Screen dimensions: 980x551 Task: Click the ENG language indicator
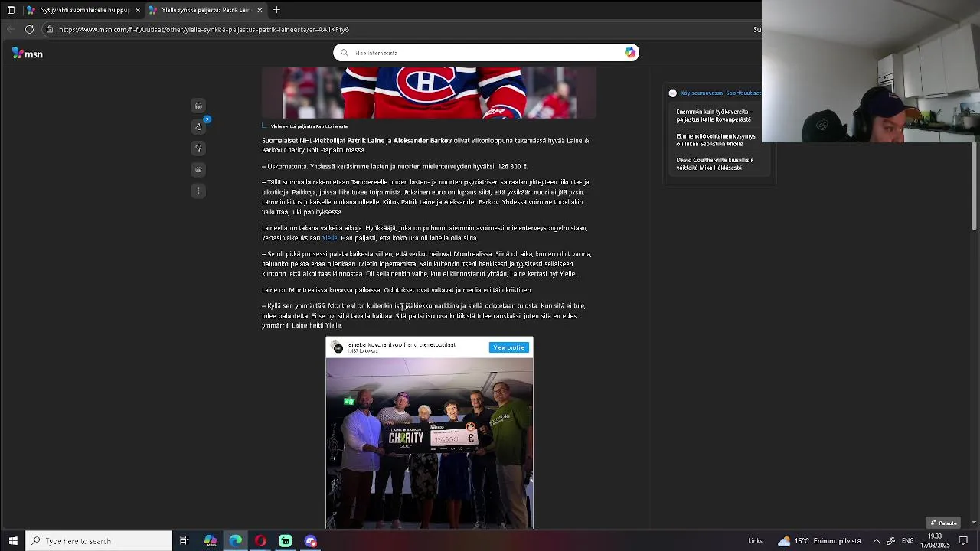pos(907,541)
